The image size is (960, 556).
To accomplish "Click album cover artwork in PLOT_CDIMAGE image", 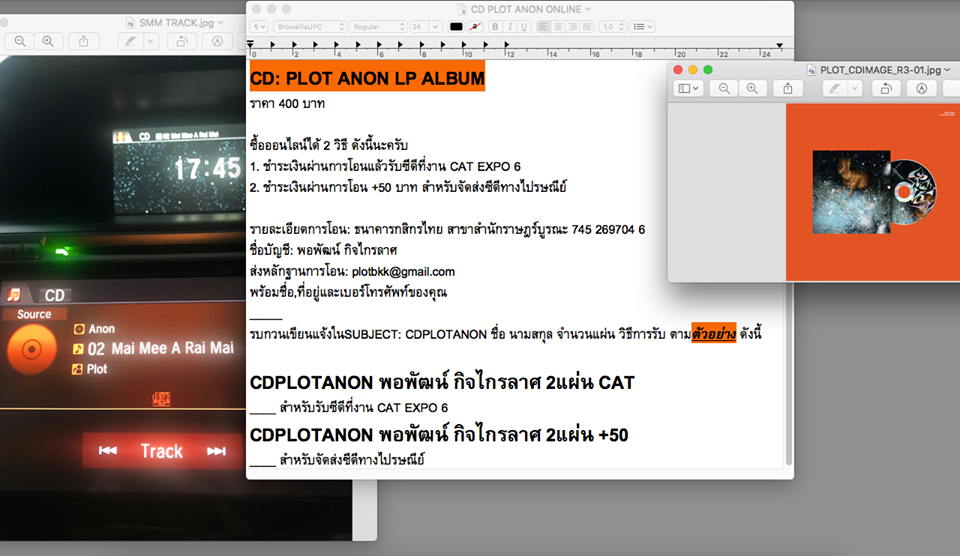I will [x=852, y=192].
